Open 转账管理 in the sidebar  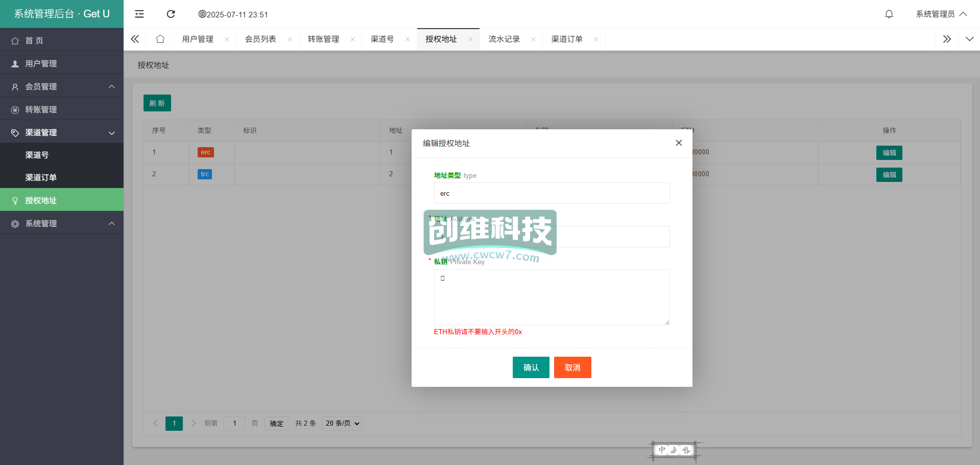62,109
